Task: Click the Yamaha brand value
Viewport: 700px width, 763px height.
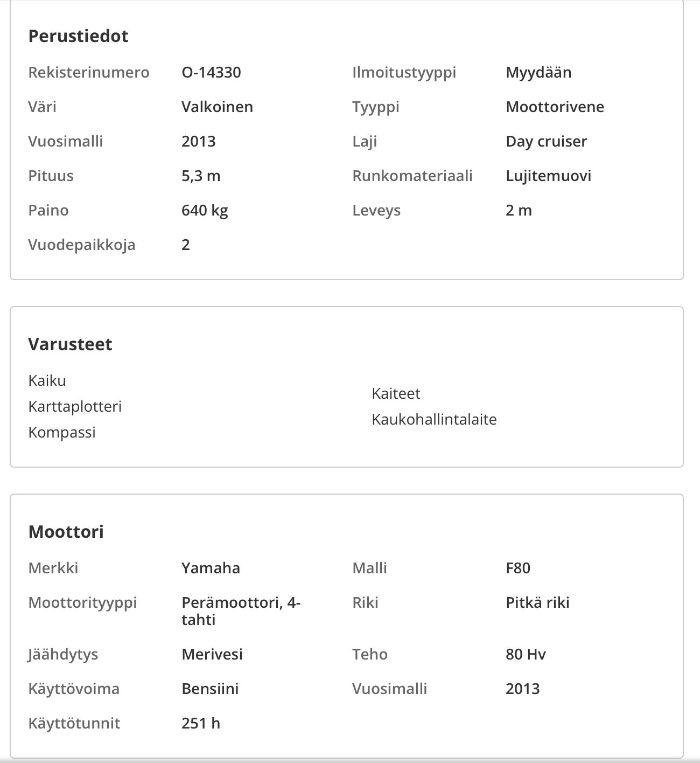Action: [x=211, y=568]
